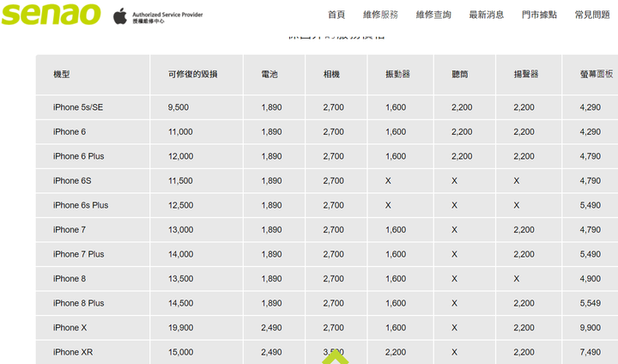
Task: Click the 15,000 damage price for iPhone XR
Action: coord(180,352)
